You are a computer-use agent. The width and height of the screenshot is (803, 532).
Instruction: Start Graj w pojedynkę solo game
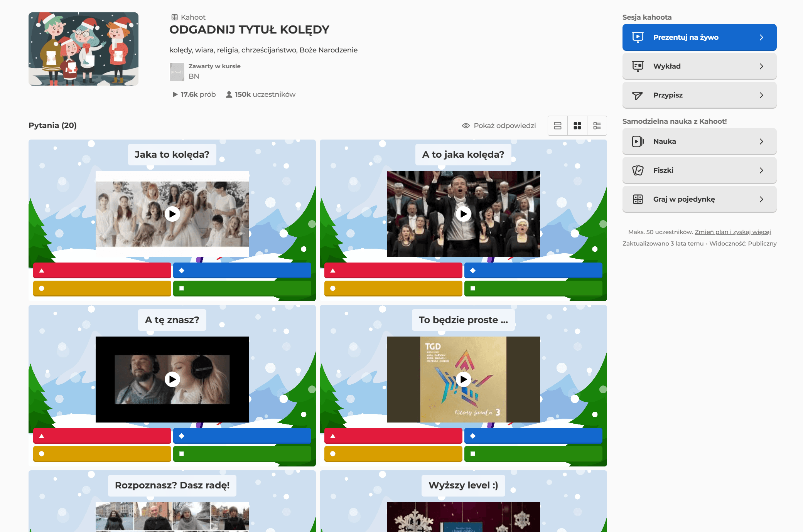(699, 199)
